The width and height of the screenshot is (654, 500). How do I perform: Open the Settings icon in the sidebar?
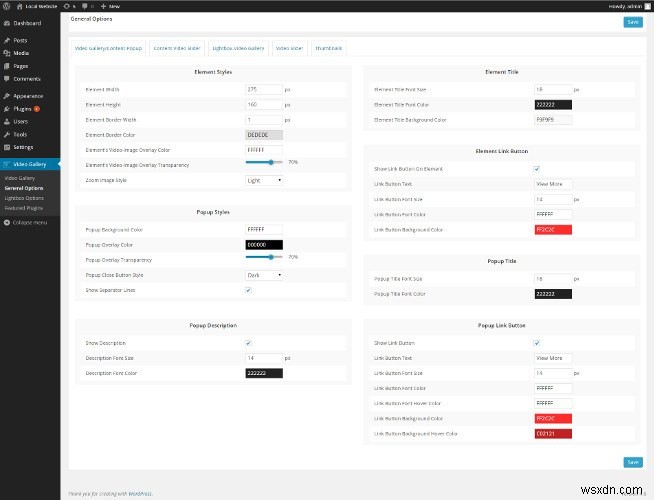pos(7,147)
